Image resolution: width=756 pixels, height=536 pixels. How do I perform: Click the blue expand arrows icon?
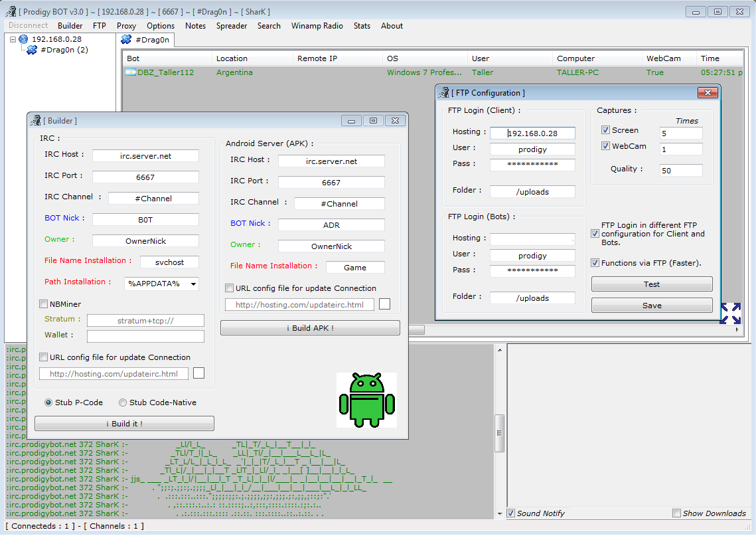tap(730, 313)
